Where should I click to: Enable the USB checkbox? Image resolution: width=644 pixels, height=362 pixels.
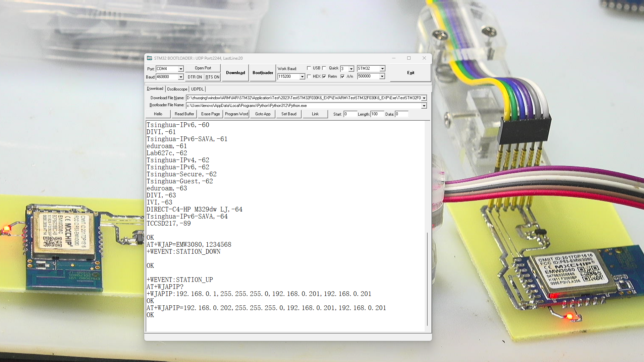(309, 68)
